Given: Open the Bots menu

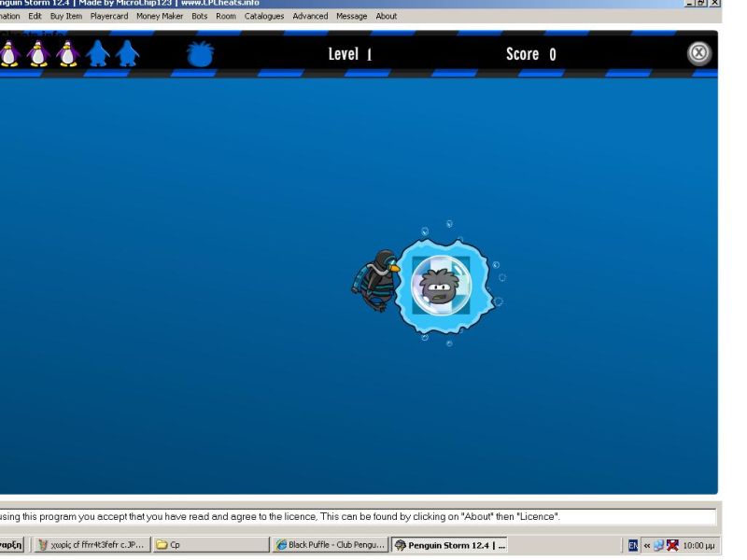Looking at the screenshot, I should coord(200,16).
